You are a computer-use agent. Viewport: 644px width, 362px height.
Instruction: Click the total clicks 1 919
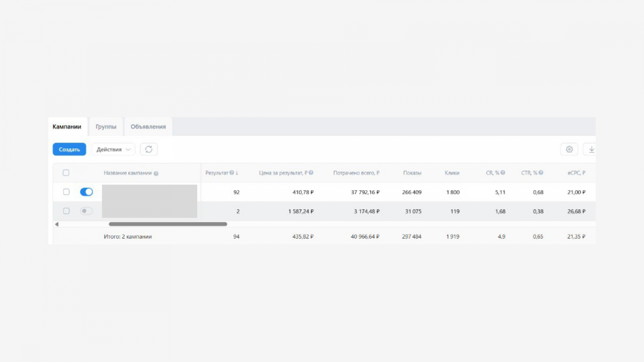(453, 237)
